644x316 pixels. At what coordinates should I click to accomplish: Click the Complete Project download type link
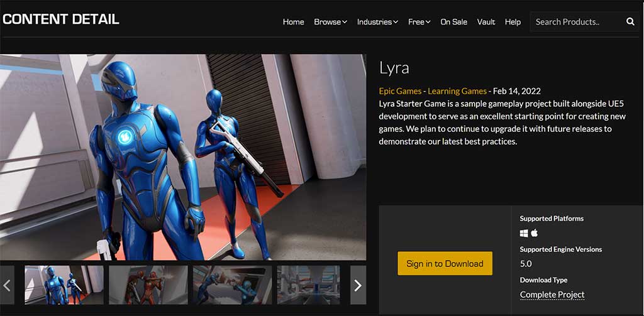(552, 295)
